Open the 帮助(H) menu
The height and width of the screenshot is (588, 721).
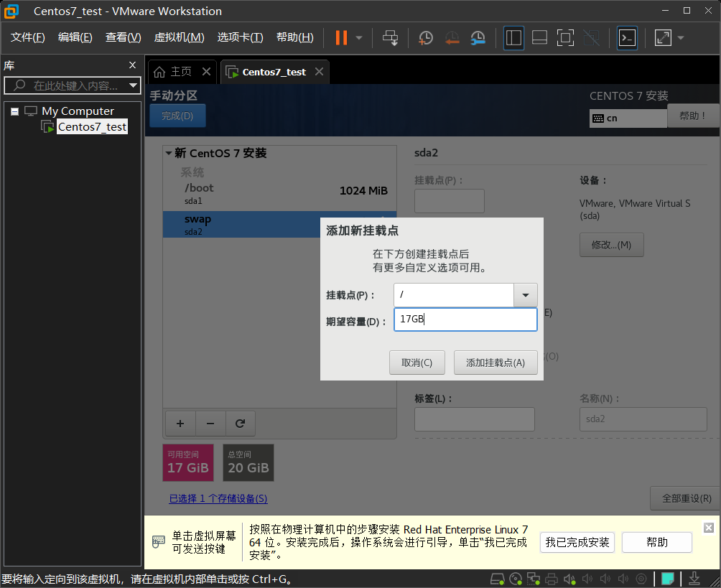tap(294, 37)
